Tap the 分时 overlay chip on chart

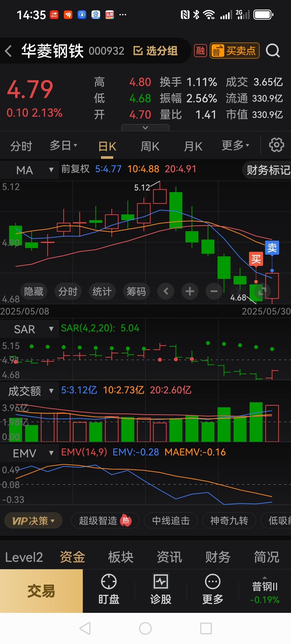[68, 292]
